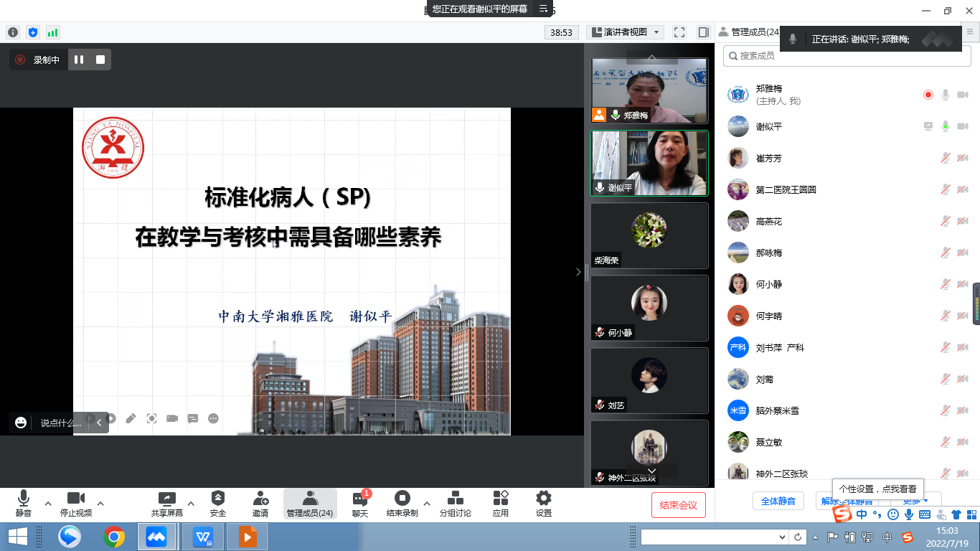This screenshot has width=980, height=551.
Task: Open 演讲者视图 view dropdown
Action: [x=625, y=32]
